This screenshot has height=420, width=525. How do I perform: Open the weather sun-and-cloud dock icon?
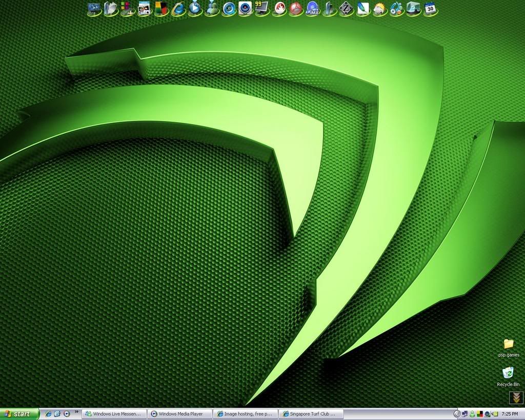point(380,9)
